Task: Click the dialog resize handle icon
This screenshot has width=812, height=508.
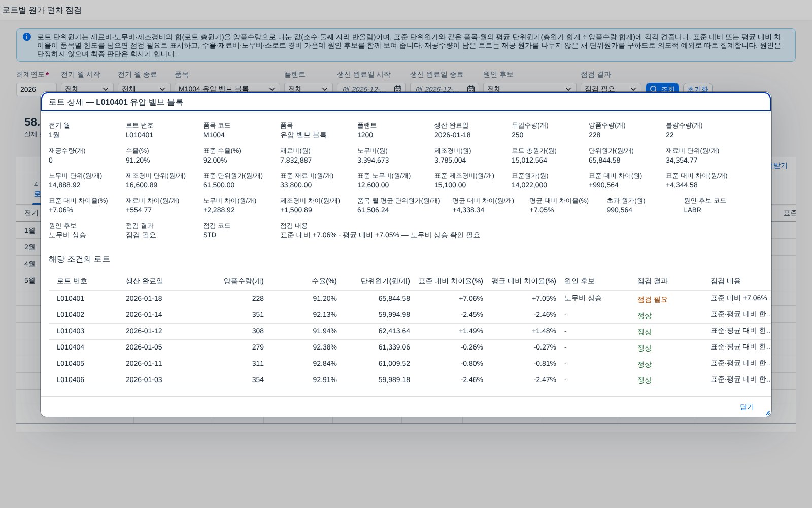Action: pyautogui.click(x=767, y=413)
